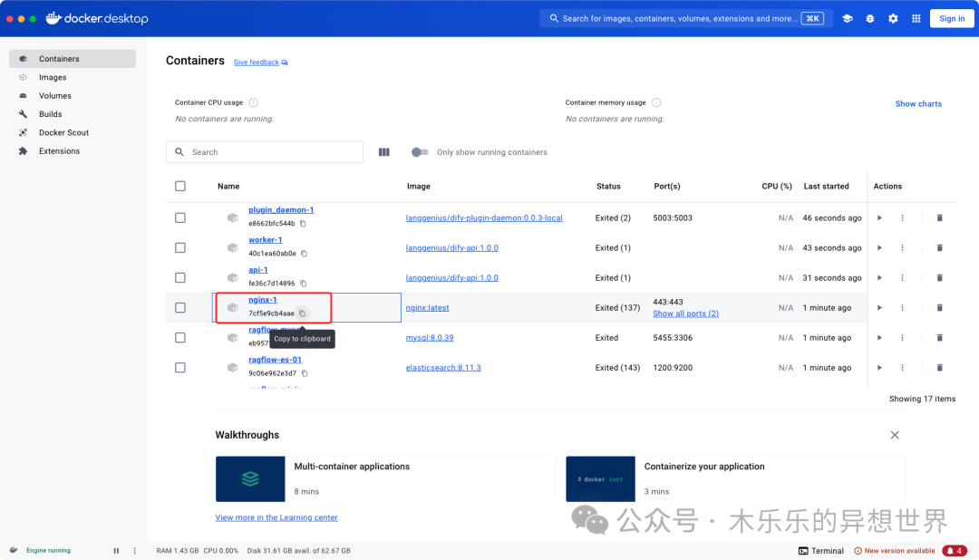The image size is (979, 560).
Task: Open more actions menu for api-1
Action: 902,278
